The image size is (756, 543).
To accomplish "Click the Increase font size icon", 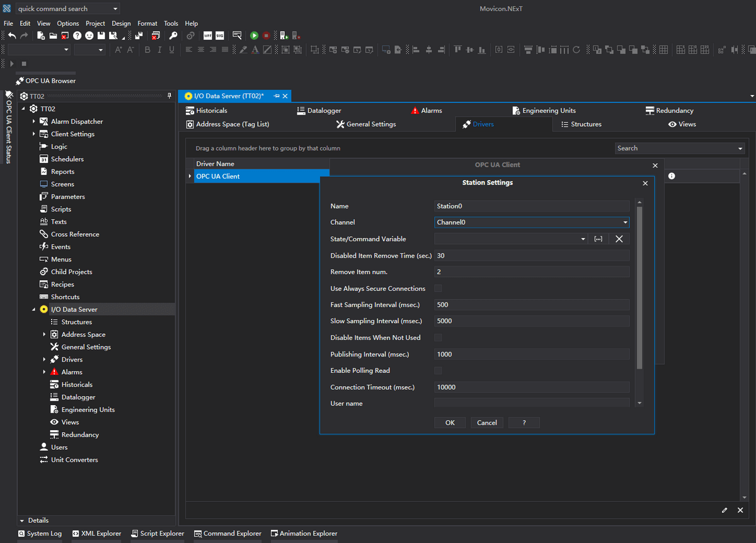I will point(118,50).
